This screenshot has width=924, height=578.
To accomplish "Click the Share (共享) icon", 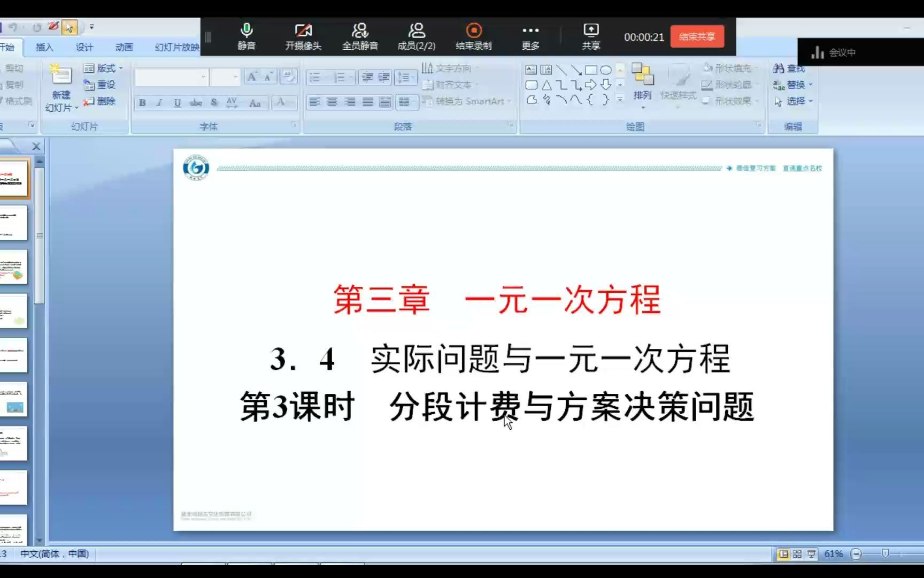I will point(591,36).
